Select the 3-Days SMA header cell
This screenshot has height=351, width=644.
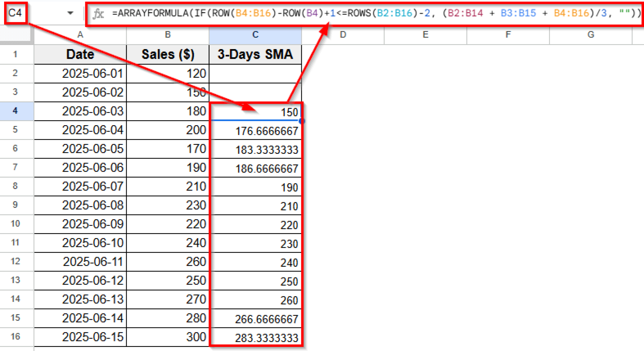click(255, 54)
